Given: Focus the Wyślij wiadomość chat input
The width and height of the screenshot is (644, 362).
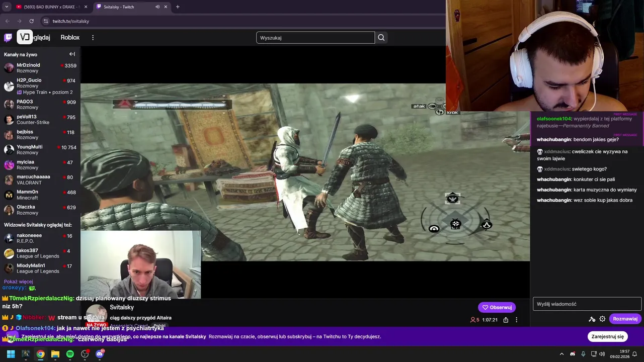Looking at the screenshot, I should pos(587,304).
